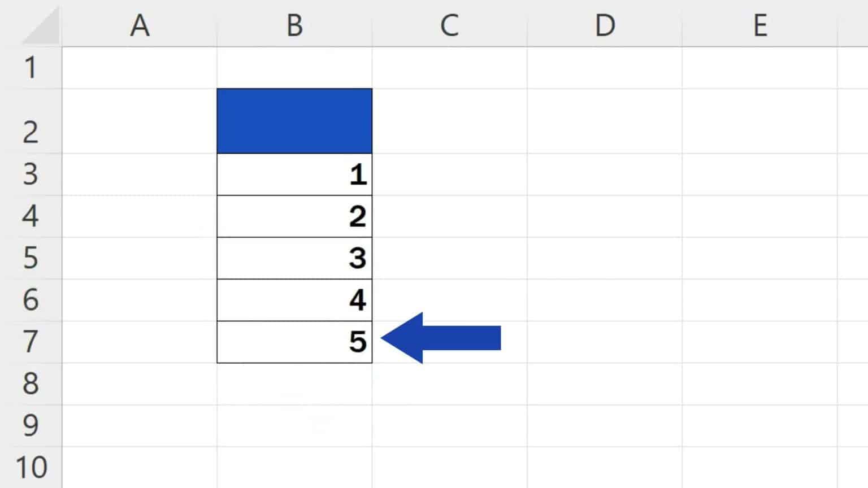Click the cell with value 4
The width and height of the screenshot is (868, 488).
(x=294, y=300)
